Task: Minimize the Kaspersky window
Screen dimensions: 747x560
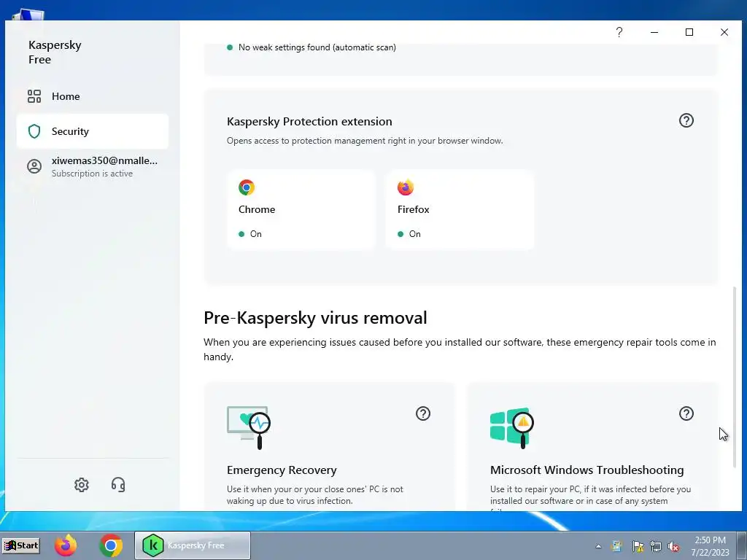Action: [x=654, y=32]
